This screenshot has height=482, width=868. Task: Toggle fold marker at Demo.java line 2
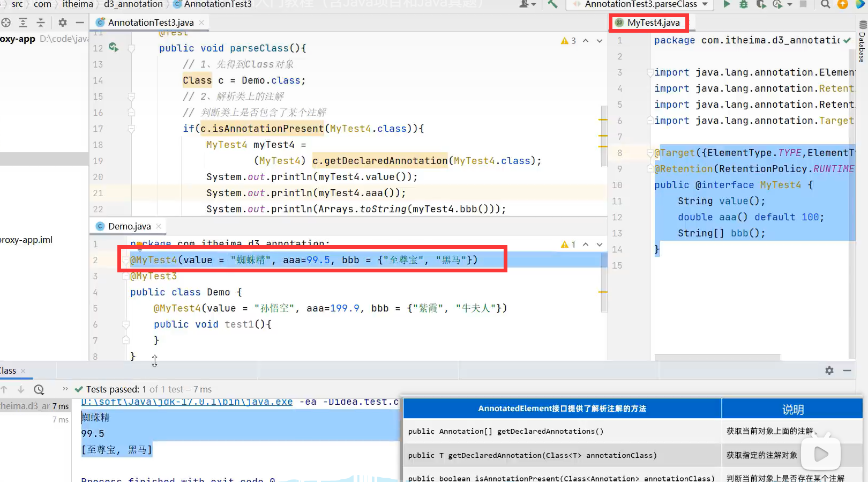126,261
